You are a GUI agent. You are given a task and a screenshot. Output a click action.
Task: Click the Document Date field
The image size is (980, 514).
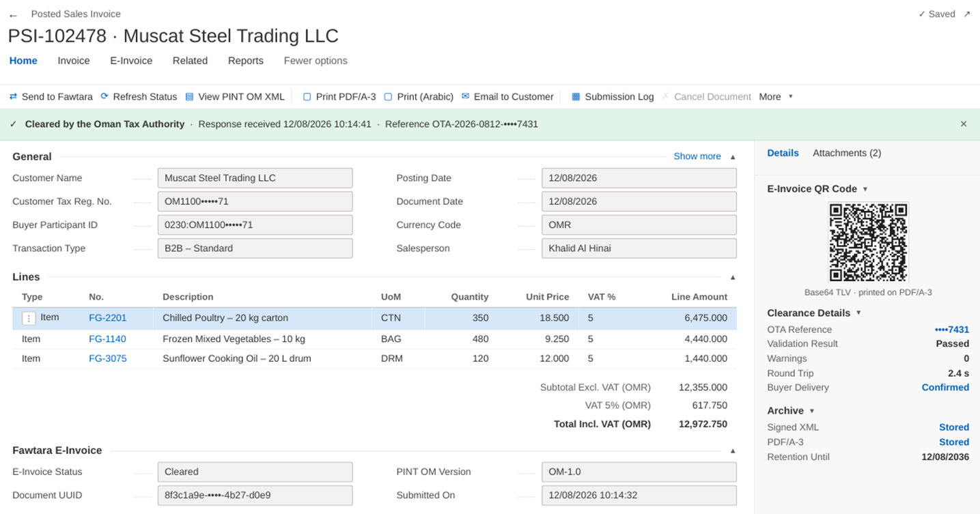(639, 201)
